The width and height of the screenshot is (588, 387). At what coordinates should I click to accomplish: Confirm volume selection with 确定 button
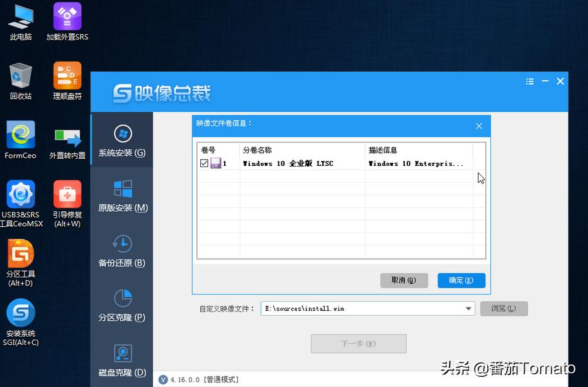tap(461, 280)
